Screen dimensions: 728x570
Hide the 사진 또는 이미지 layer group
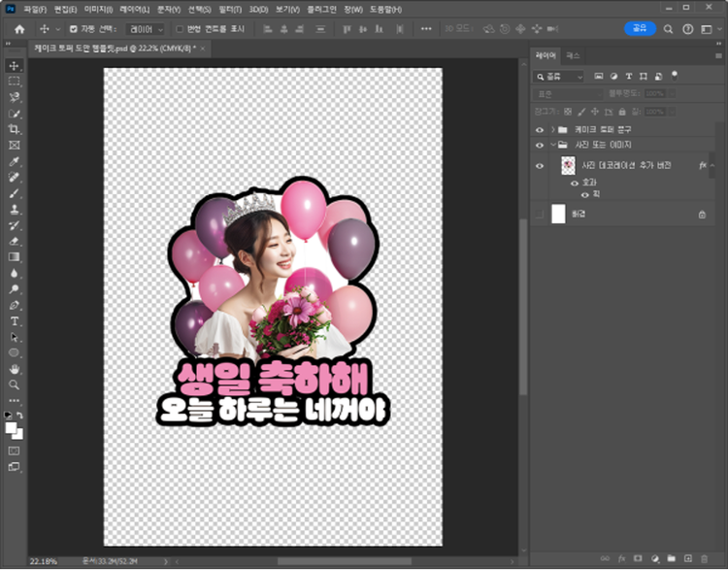(540, 145)
